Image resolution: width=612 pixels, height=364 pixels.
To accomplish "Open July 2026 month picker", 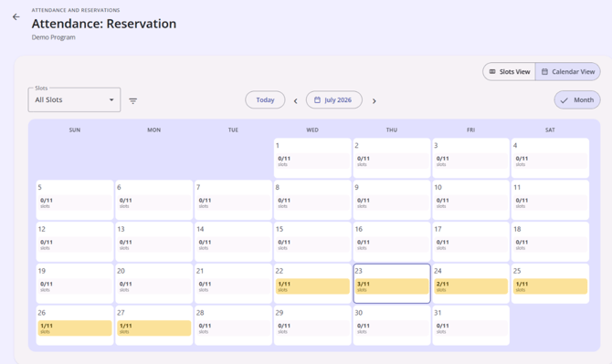I will [333, 99].
